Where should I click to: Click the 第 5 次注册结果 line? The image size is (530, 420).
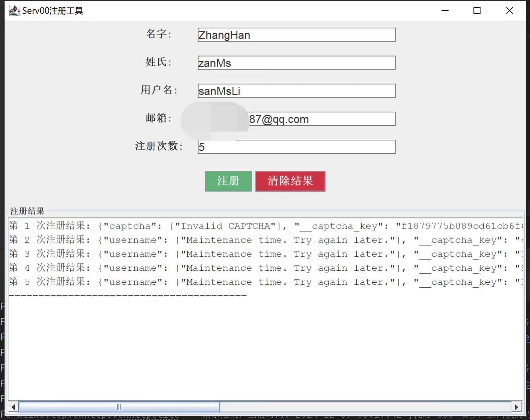click(x=265, y=282)
